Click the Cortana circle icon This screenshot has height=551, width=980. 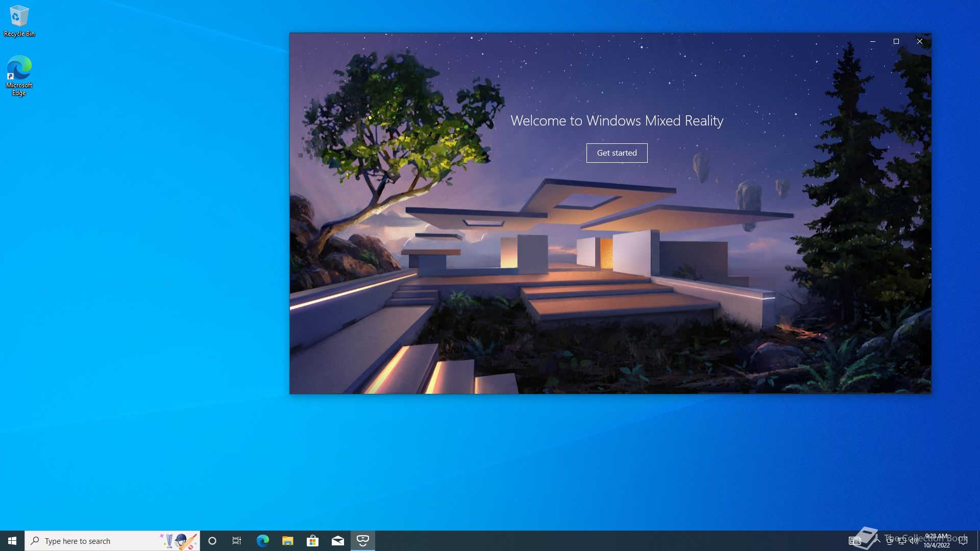click(212, 541)
